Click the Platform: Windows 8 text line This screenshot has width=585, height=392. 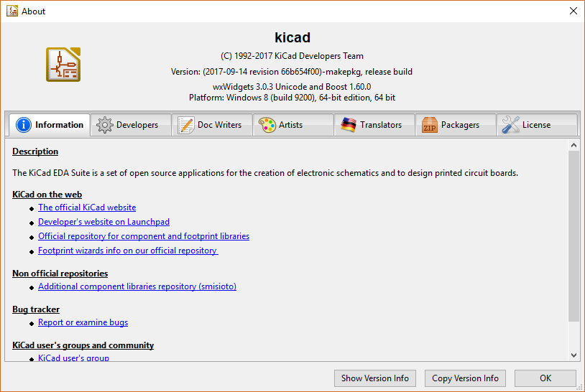(292, 98)
